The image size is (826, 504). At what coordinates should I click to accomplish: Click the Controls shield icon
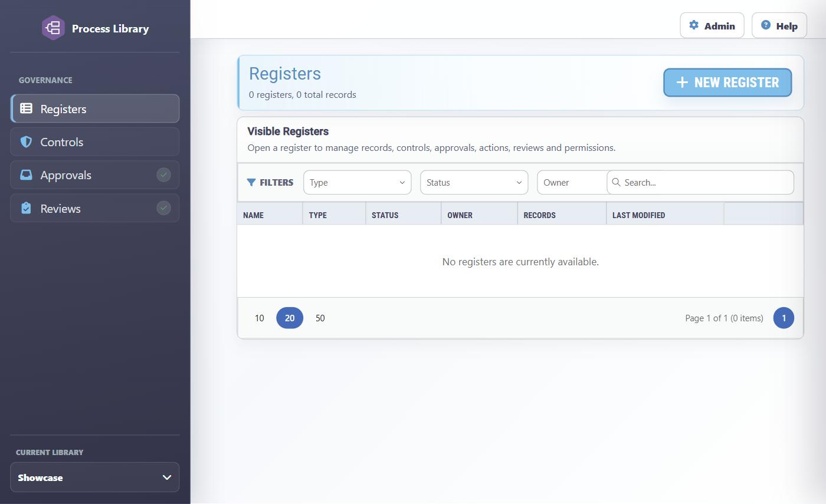(26, 141)
